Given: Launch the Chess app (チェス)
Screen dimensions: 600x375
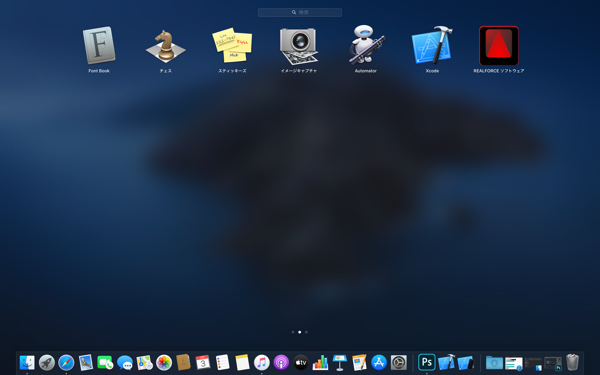Looking at the screenshot, I should point(166,46).
